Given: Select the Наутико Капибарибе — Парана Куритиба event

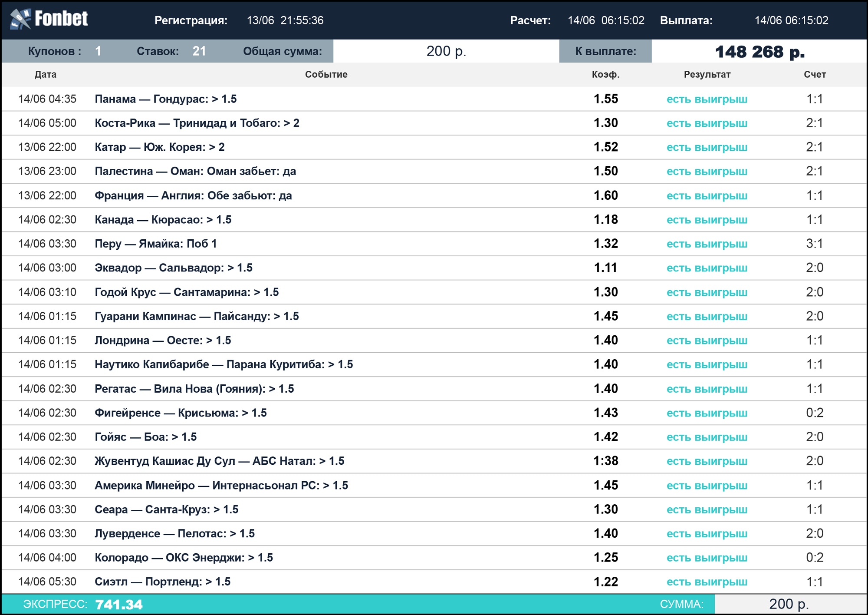Looking at the screenshot, I should coord(224,364).
